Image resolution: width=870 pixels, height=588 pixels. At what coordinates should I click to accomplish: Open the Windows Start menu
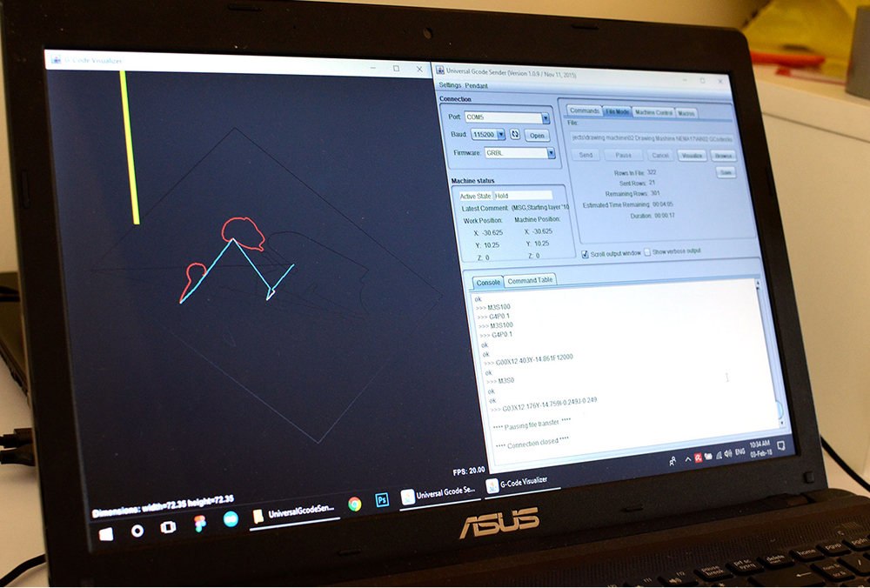pos(106,534)
